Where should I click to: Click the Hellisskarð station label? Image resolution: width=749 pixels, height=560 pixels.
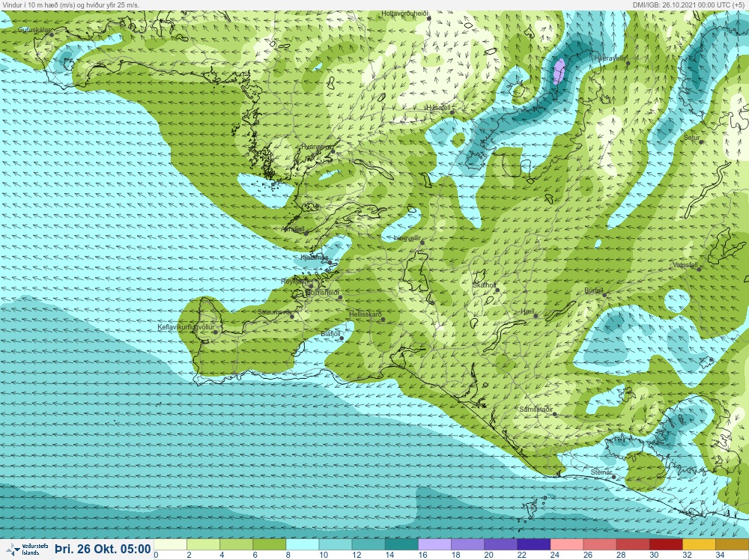click(365, 314)
